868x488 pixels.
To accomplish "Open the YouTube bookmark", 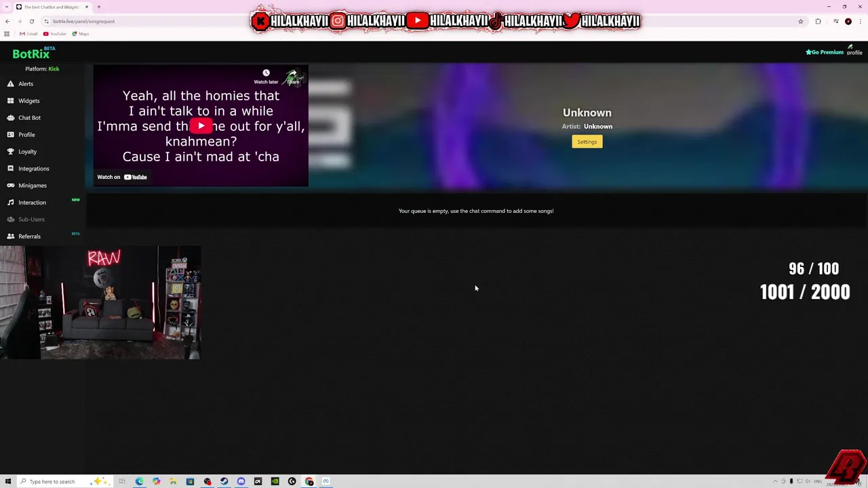I will pyautogui.click(x=55, y=34).
